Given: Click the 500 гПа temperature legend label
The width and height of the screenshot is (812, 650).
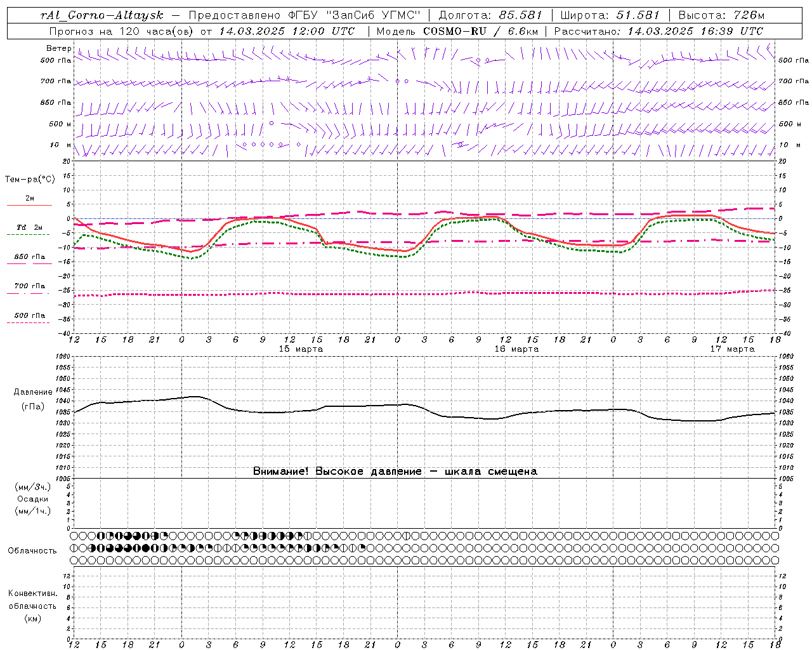Looking at the screenshot, I should coord(29,315).
